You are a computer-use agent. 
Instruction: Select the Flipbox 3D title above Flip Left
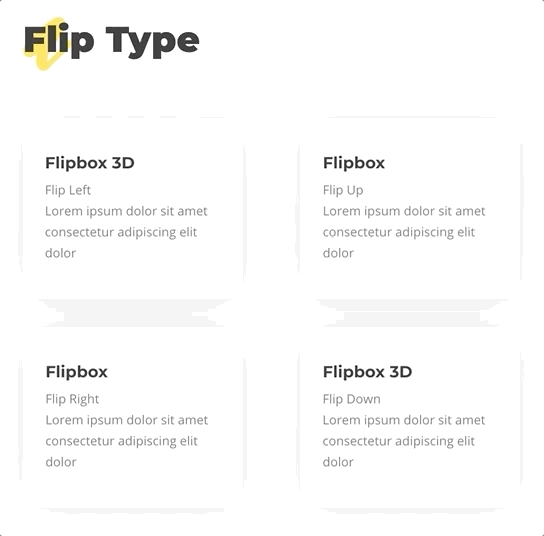click(90, 163)
